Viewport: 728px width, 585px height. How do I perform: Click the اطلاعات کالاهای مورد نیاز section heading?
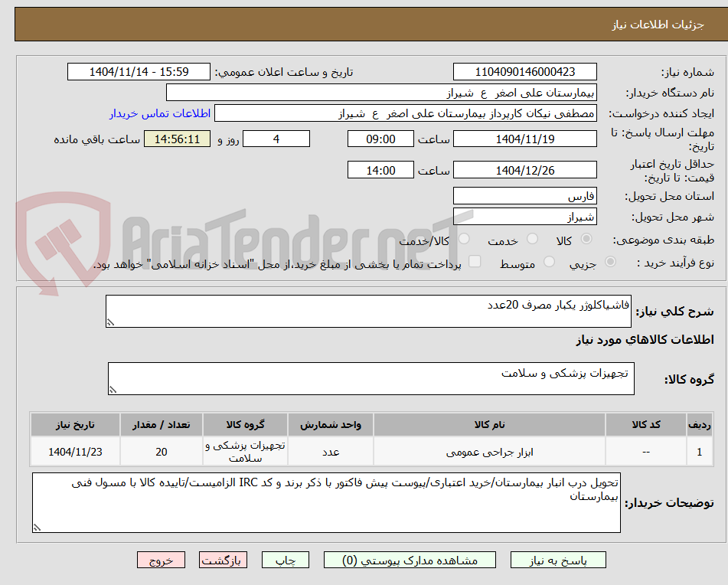coord(645,340)
